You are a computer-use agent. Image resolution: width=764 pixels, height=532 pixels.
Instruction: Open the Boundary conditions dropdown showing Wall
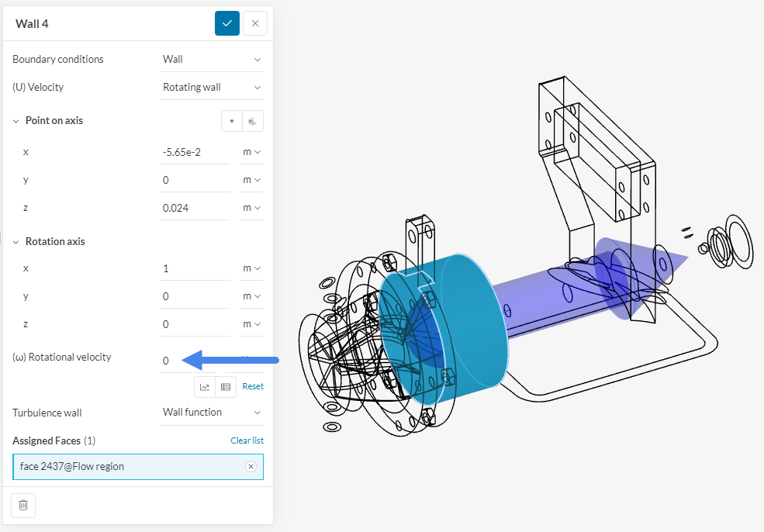point(211,59)
